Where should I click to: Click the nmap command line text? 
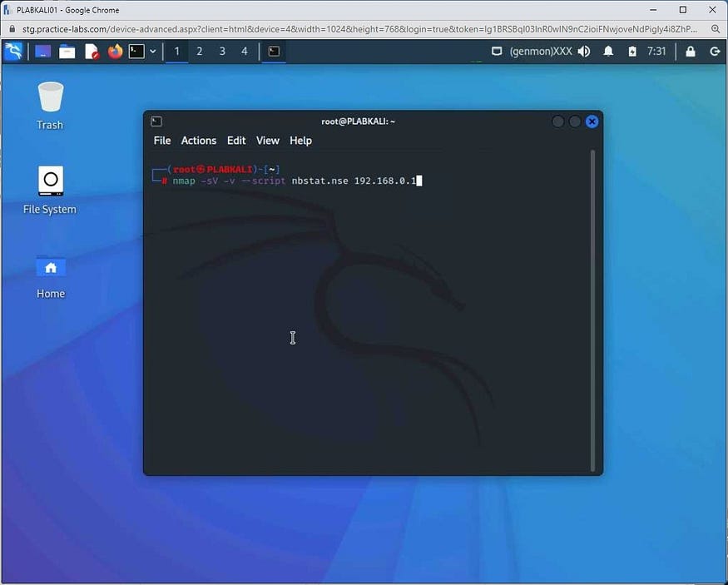point(295,181)
